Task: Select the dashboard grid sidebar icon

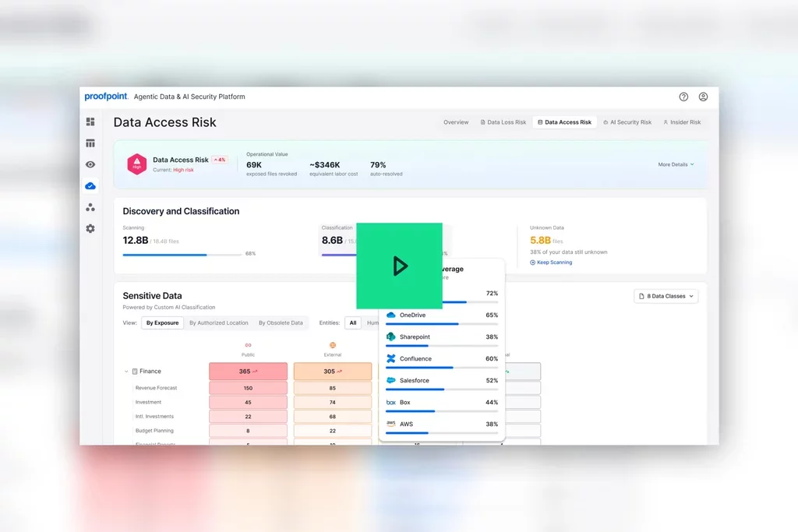Action: coord(90,122)
